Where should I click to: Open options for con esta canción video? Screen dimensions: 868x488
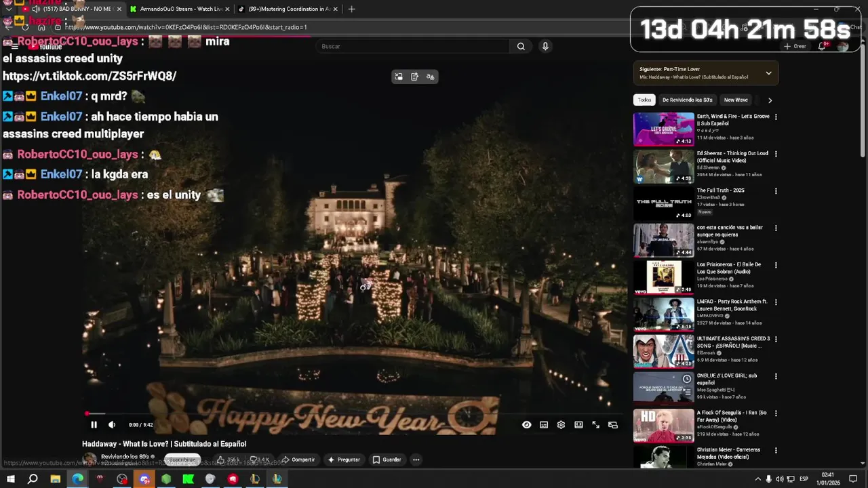(x=776, y=228)
